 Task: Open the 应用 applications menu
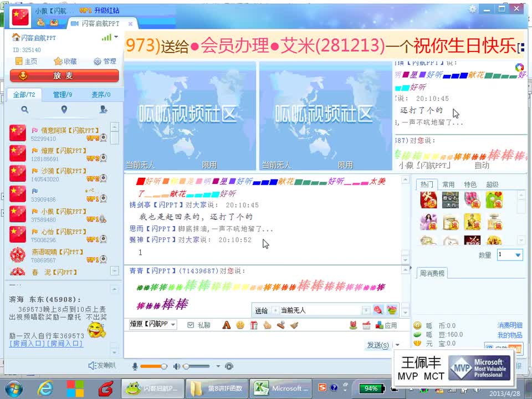tap(386, 325)
